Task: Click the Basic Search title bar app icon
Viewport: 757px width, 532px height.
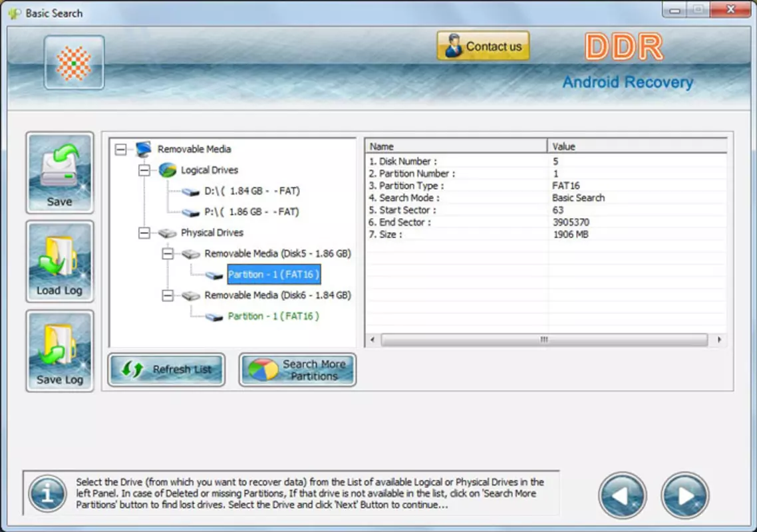Action: click(x=14, y=13)
